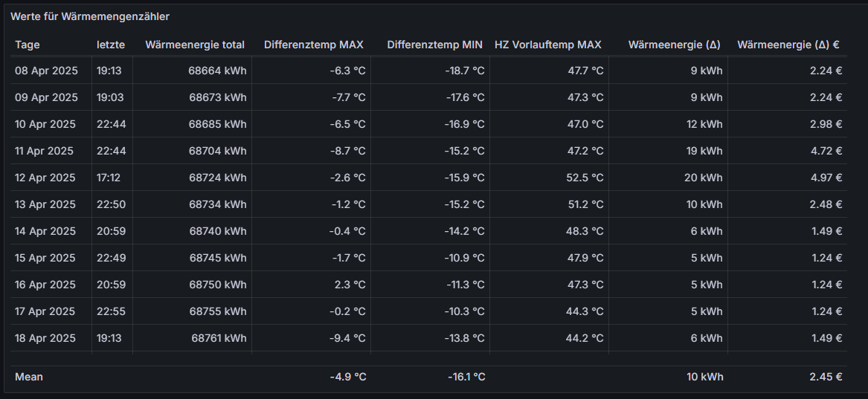The height and width of the screenshot is (399, 868).
Task: Sort by the Wärmeenergie (Δ) € column header
Action: tap(788, 45)
